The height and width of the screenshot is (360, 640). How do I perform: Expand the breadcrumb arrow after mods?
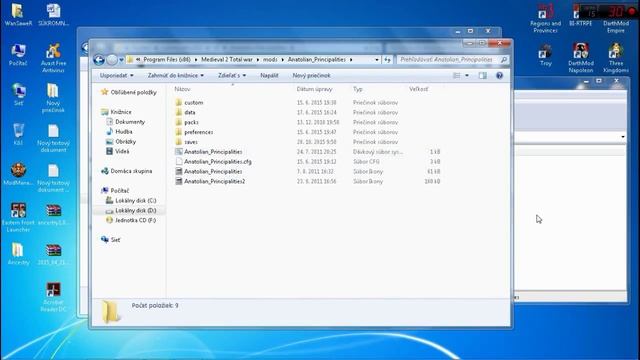coord(282,60)
